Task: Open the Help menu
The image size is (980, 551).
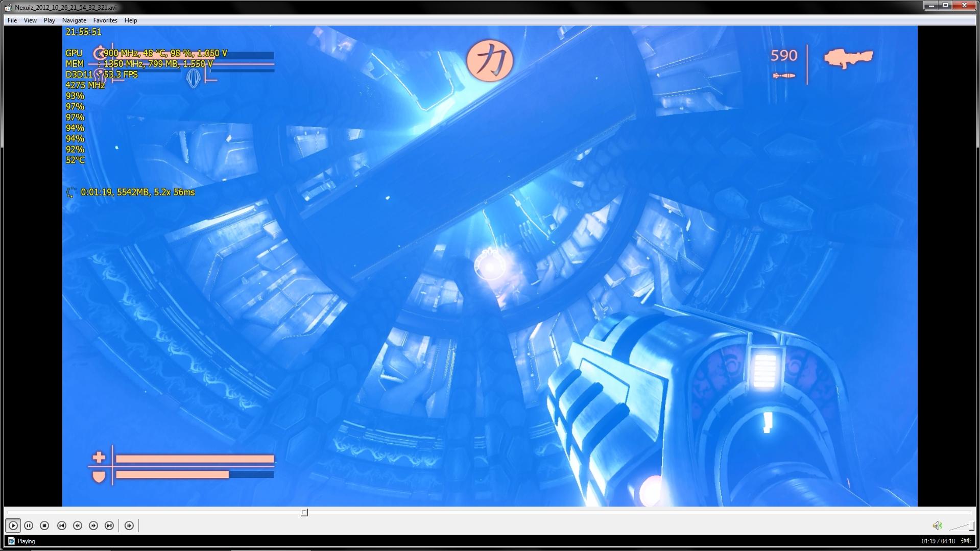Action: 131,20
